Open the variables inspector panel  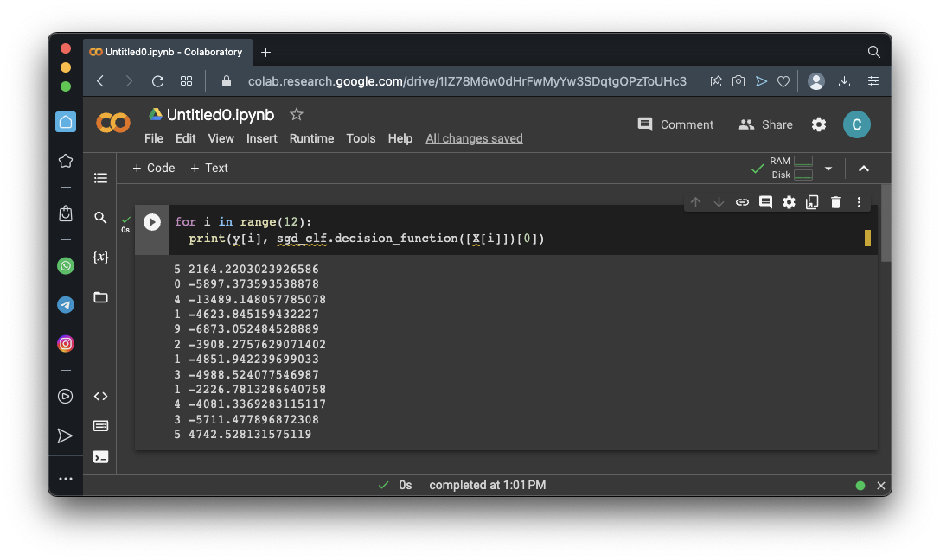101,258
